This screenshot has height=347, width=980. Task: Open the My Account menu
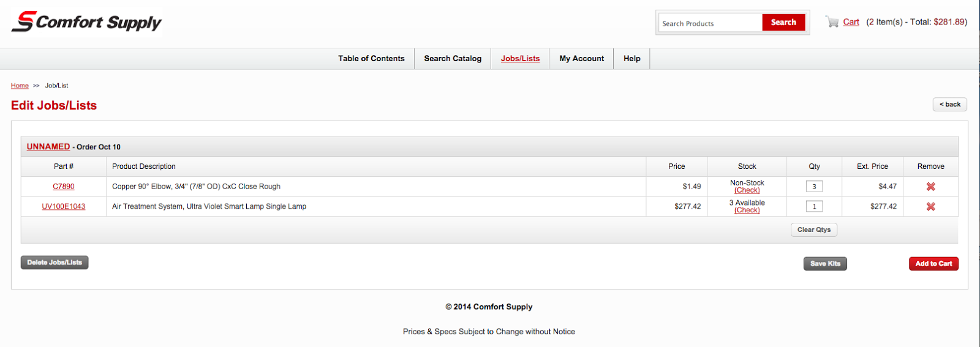pyautogui.click(x=581, y=59)
